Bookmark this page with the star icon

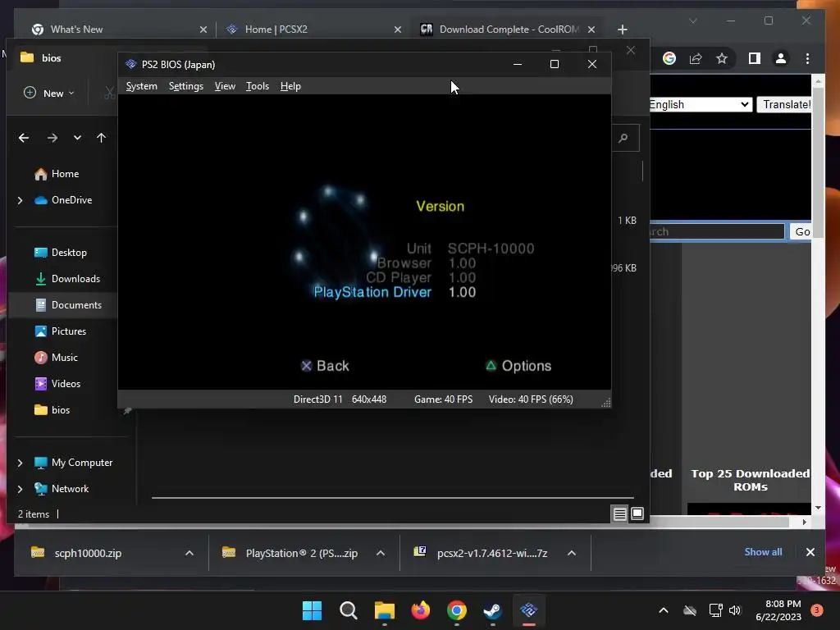click(x=722, y=58)
